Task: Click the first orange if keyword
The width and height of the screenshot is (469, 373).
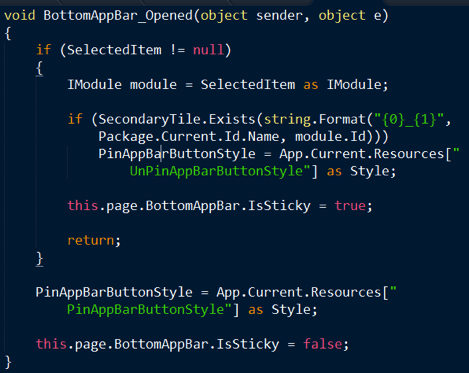Action: [43, 50]
